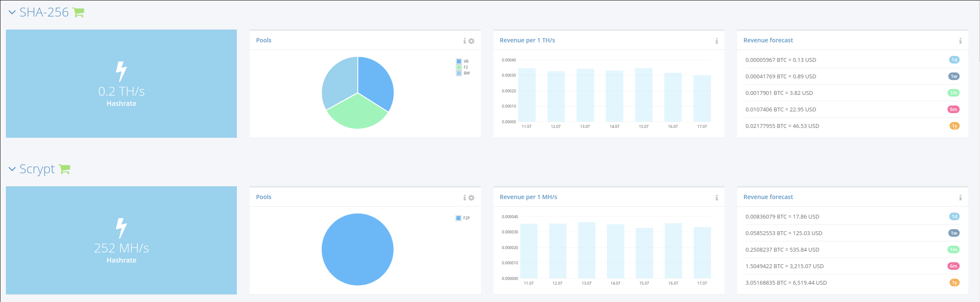Click the Scrypt section title
980x302 pixels.
pos(37,169)
